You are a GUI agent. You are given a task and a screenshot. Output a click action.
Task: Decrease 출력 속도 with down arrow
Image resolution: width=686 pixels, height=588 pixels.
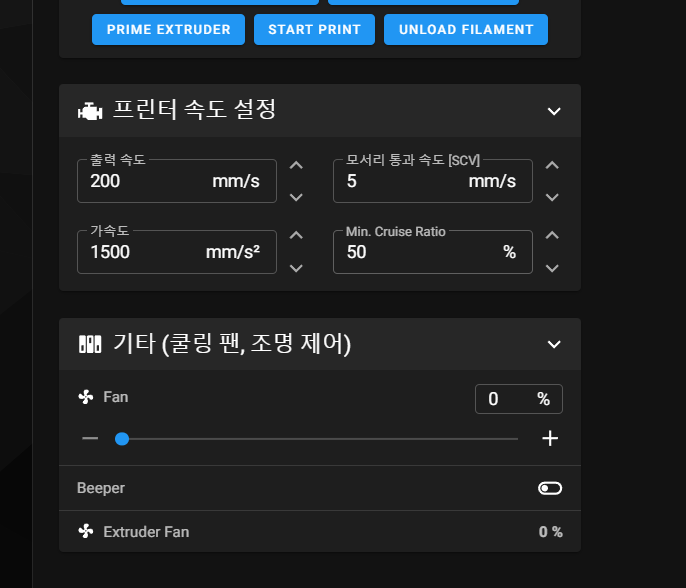(x=296, y=197)
